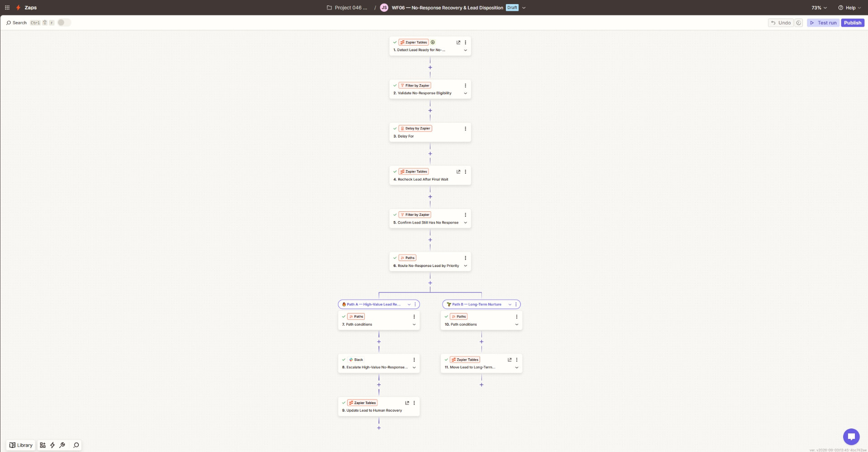Click the workflow title WF06 No-Response Recovery
The height and width of the screenshot is (452, 868).
click(x=447, y=8)
